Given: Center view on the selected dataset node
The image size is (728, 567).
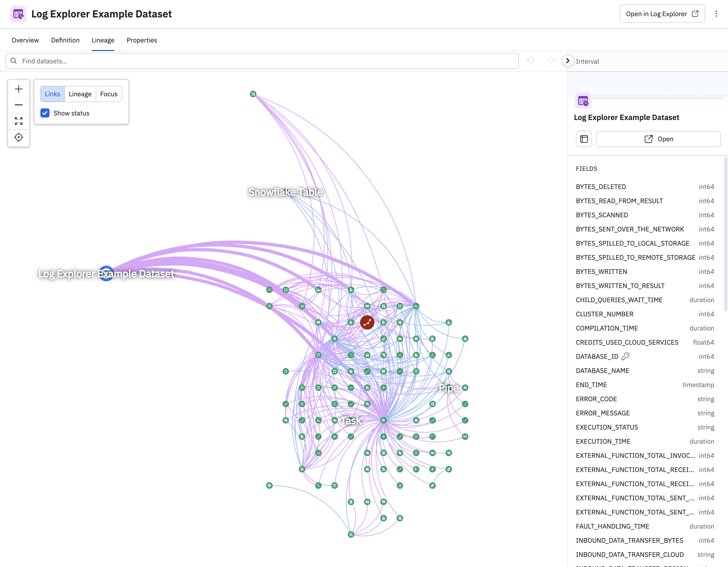Looking at the screenshot, I should click(x=19, y=137).
